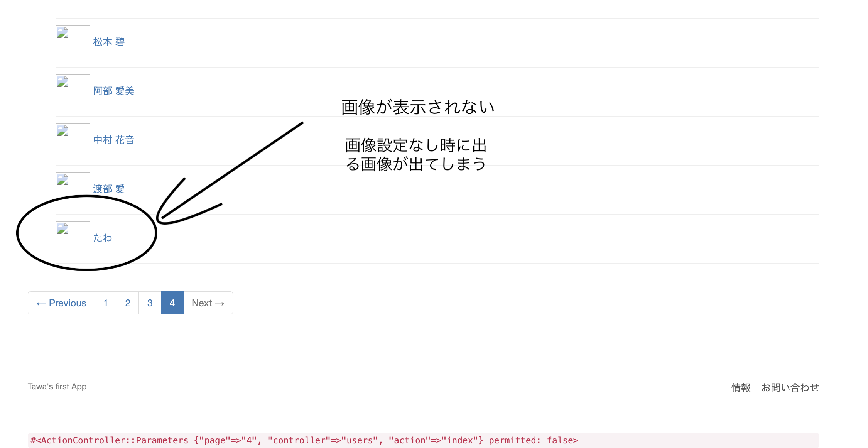Click the 中村 花音 broken avatar placeholder
868x448 pixels.
tap(72, 140)
